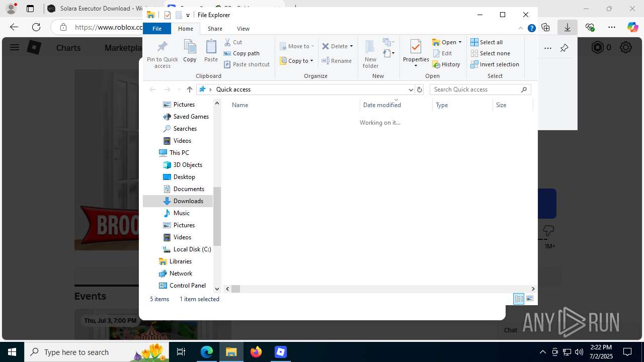Open the Move to dropdown
The image size is (644, 362).
(x=297, y=46)
